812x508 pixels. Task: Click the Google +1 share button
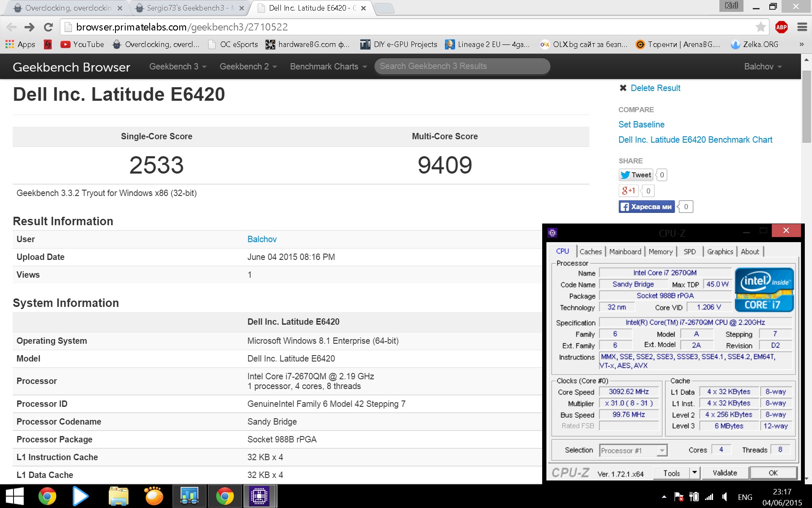628,190
